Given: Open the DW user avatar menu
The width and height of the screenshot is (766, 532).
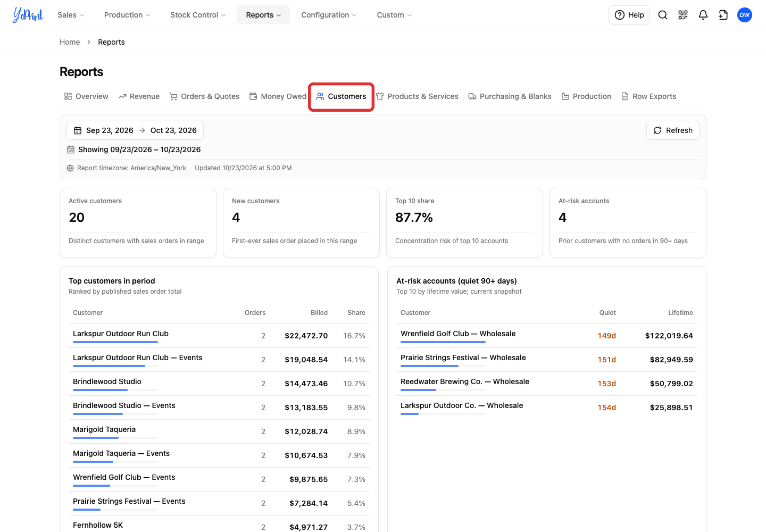Looking at the screenshot, I should tap(745, 15).
